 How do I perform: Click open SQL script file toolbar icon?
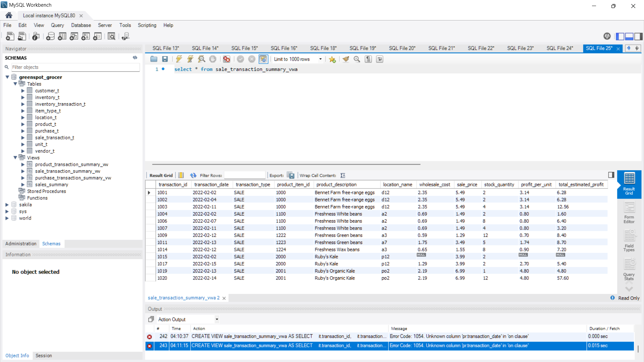coord(22,36)
